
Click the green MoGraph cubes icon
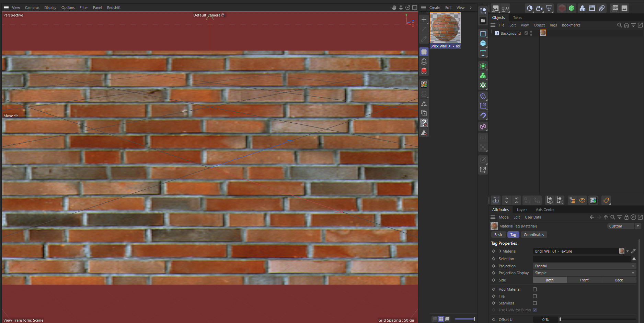point(483,76)
